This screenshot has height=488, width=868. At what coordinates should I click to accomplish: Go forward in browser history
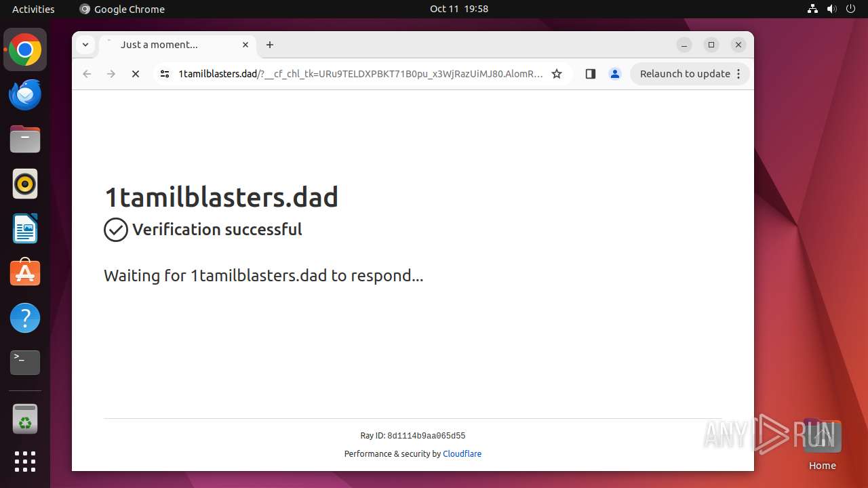(111, 74)
